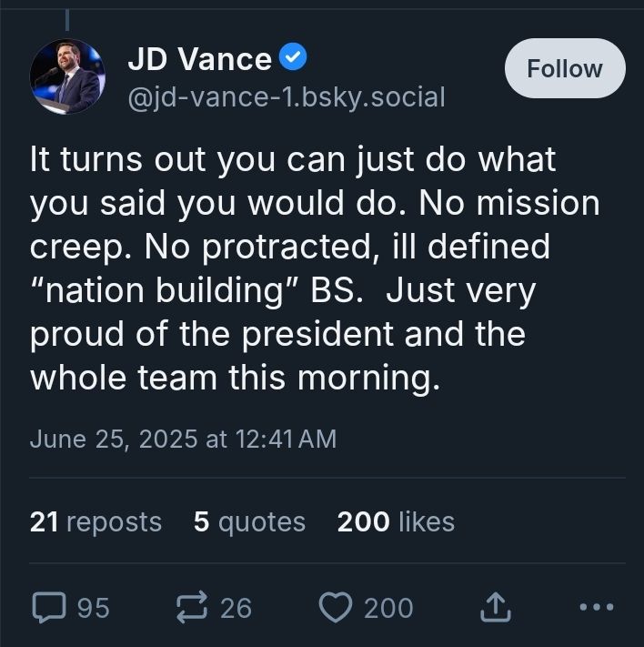This screenshot has width=644, height=647.
Task: Click the reply speech bubble icon
Action: point(49,607)
